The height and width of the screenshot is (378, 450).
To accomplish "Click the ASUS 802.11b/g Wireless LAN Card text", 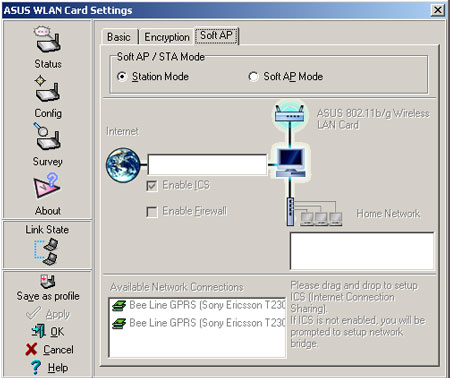I will point(373,119).
